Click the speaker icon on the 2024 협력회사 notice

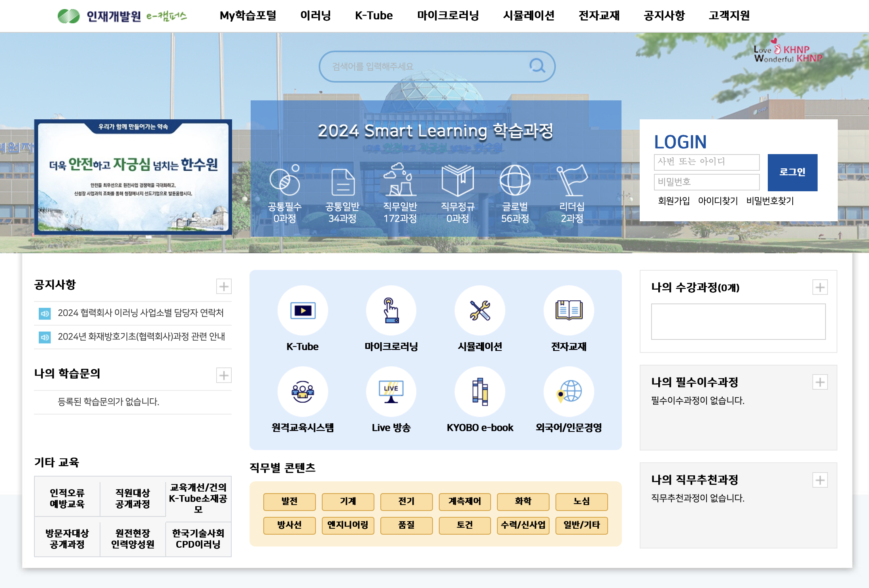click(x=45, y=313)
